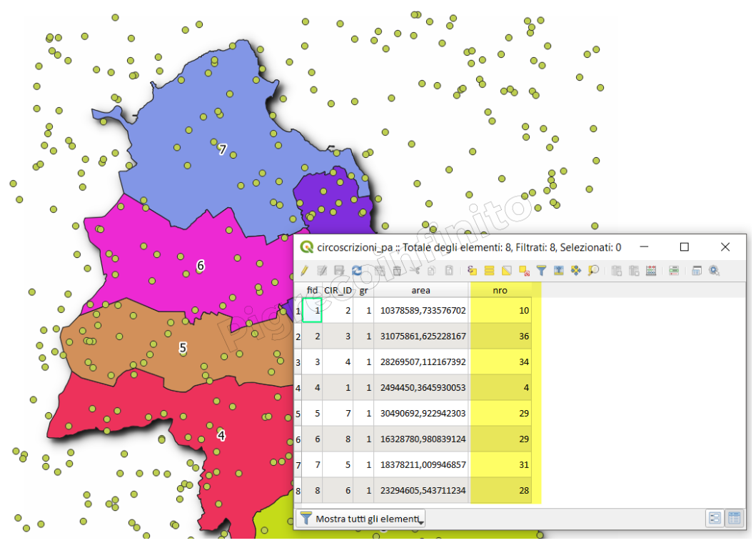
Task: Open the field calculator icon
Action: tap(650, 271)
